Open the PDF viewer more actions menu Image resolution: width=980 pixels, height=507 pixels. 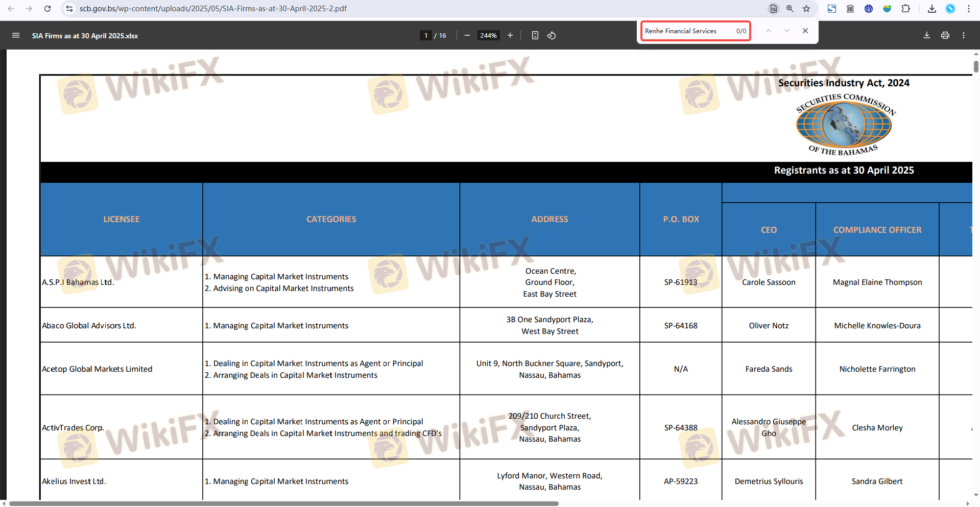pos(963,36)
